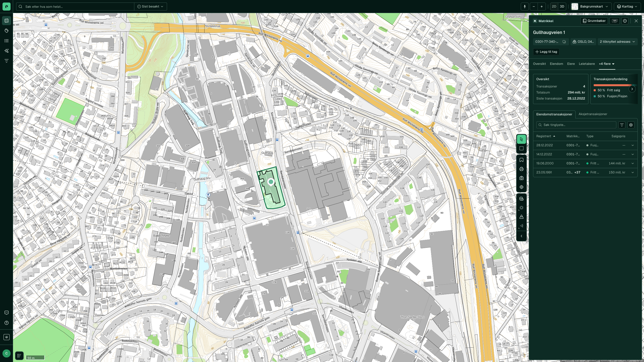644x362 pixels.
Task: Click the Salgspris column header
Action: click(618, 136)
